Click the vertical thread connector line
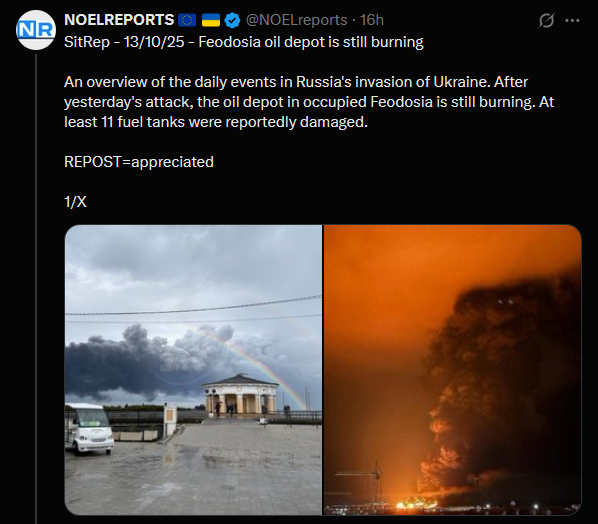The image size is (598, 524). tap(36, 289)
